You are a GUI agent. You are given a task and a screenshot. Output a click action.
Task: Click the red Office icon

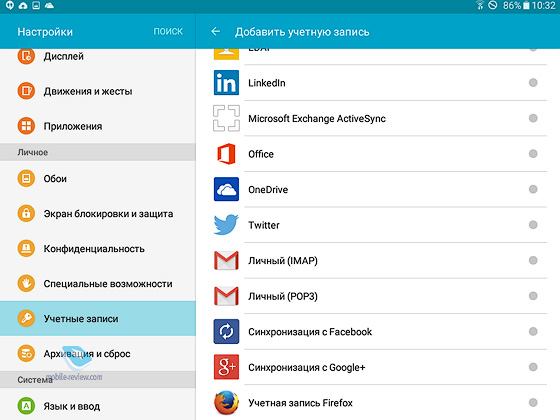pos(226,154)
